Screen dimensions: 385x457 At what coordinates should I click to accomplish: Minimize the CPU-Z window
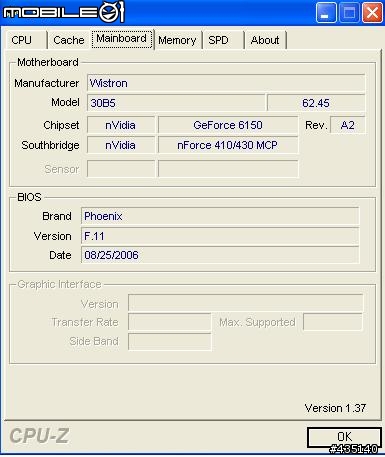click(x=326, y=13)
